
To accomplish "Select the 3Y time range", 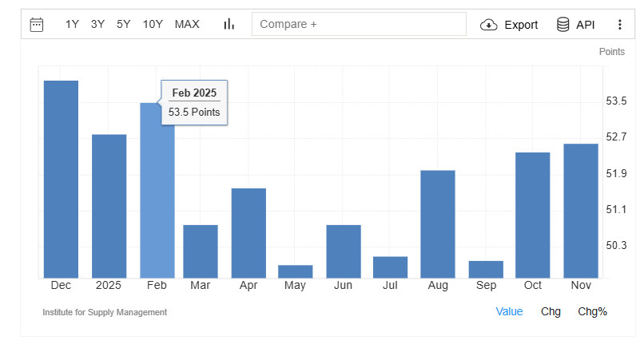I will (x=97, y=24).
